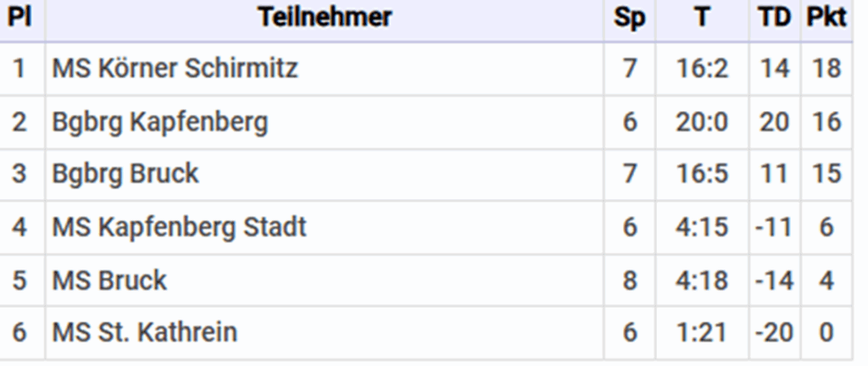Select the 1:21 goals cell
This screenshot has width=868, height=366.
click(702, 332)
